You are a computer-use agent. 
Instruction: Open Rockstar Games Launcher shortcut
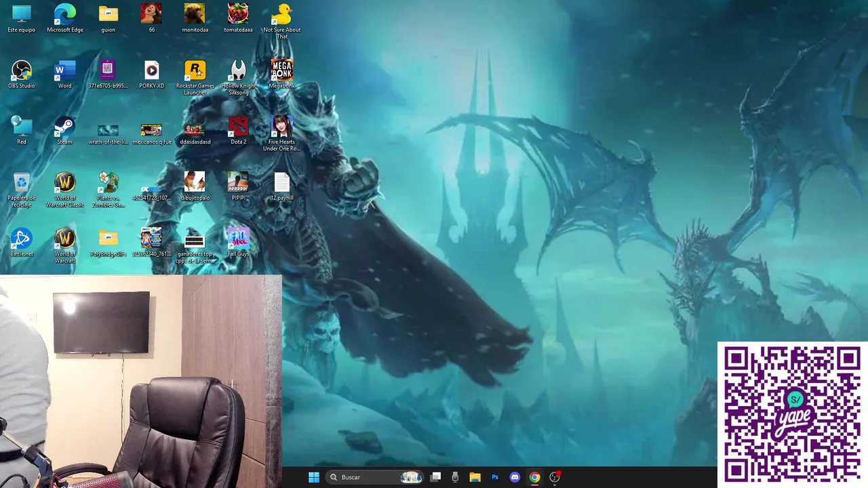tap(195, 77)
